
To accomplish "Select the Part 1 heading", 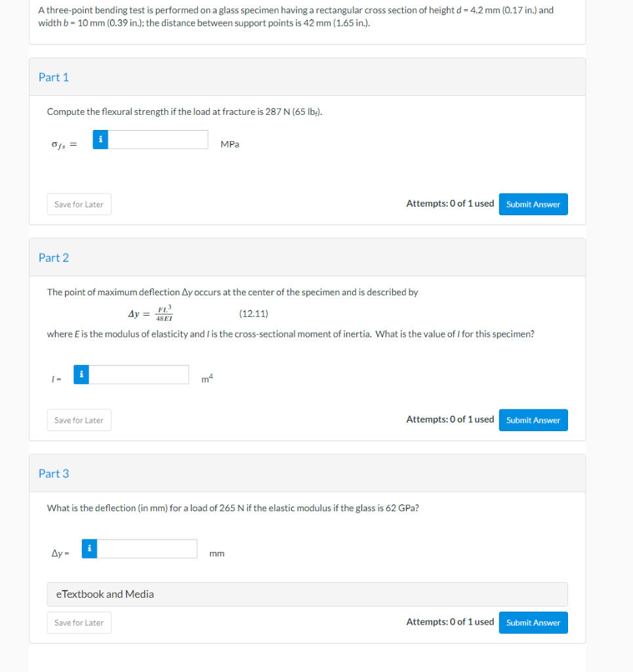I will click(54, 77).
